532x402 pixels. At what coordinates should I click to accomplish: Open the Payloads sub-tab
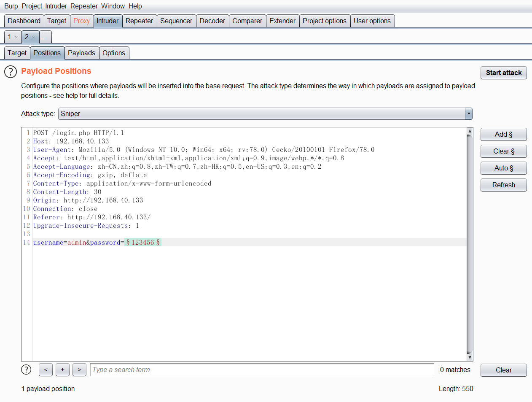click(x=81, y=53)
